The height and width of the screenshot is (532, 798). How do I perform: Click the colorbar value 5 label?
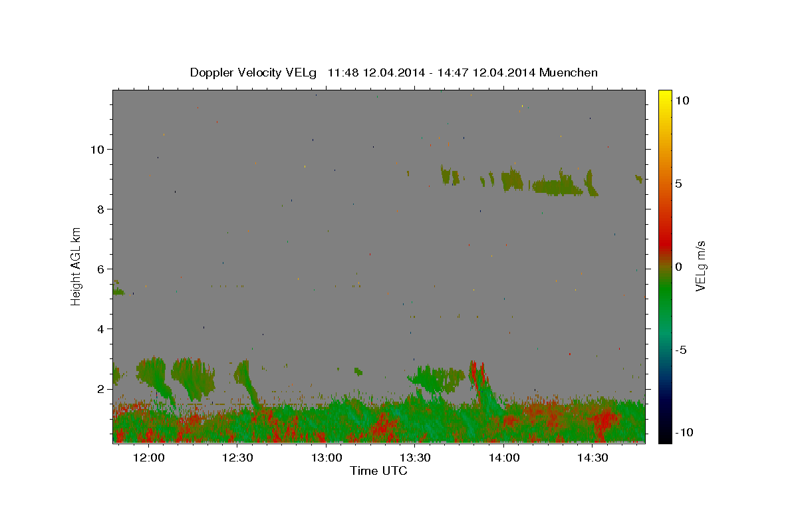click(x=678, y=184)
